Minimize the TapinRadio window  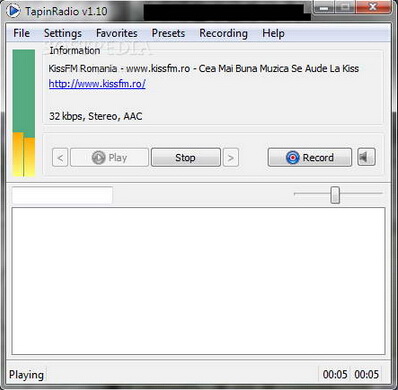coord(324,7)
